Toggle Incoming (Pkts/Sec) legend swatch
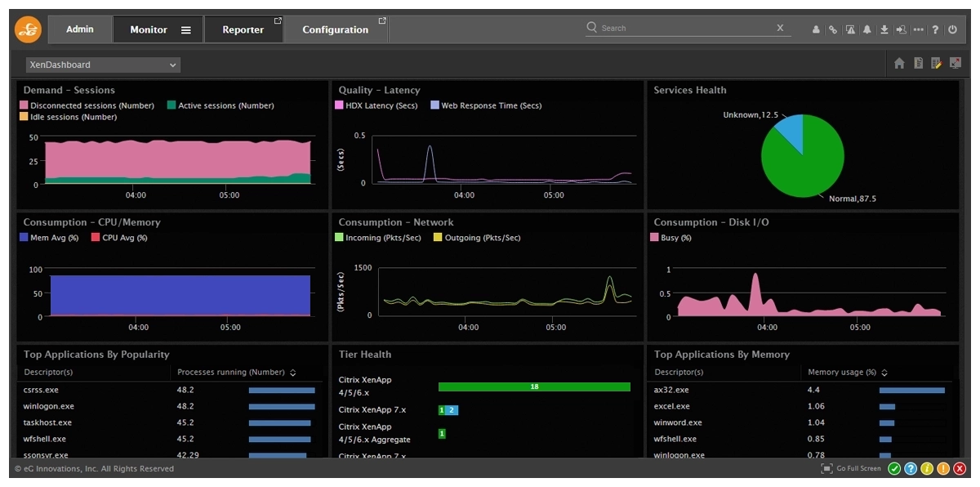 [339, 238]
